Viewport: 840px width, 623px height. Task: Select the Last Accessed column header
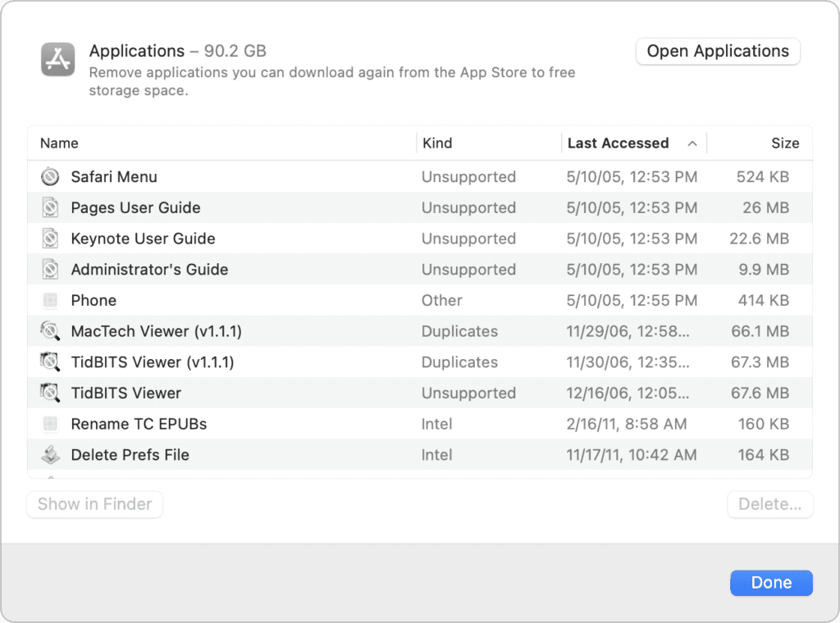click(x=618, y=143)
